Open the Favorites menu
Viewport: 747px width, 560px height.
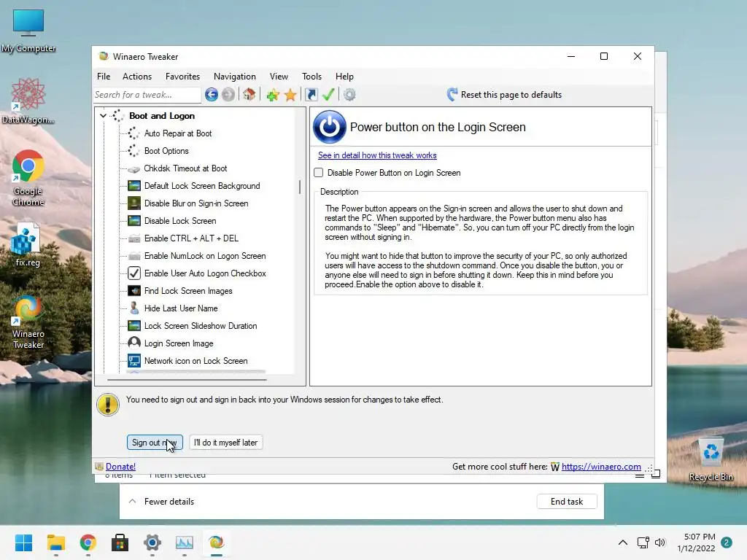tap(182, 76)
